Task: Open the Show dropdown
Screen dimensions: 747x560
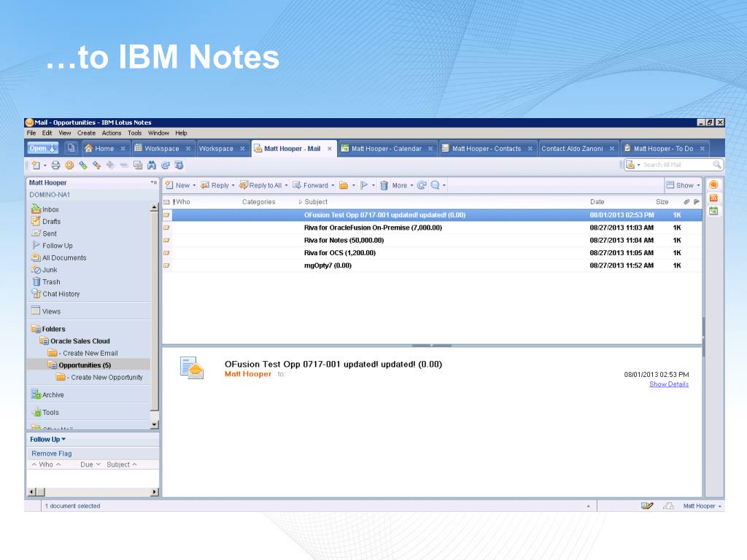Action: [x=684, y=185]
